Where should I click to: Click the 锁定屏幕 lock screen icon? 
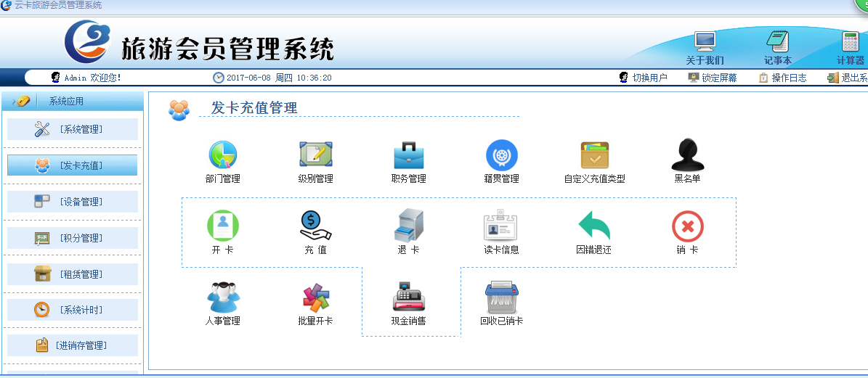[694, 78]
